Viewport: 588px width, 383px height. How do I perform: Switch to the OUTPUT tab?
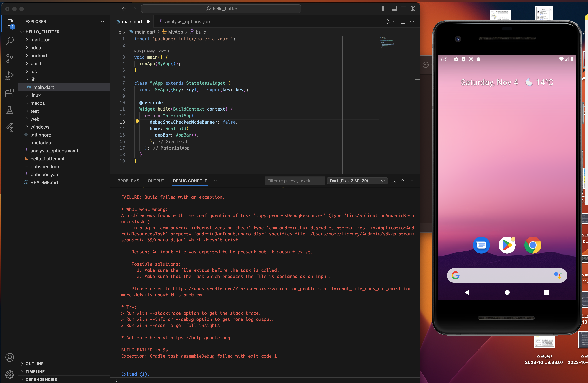coord(156,181)
